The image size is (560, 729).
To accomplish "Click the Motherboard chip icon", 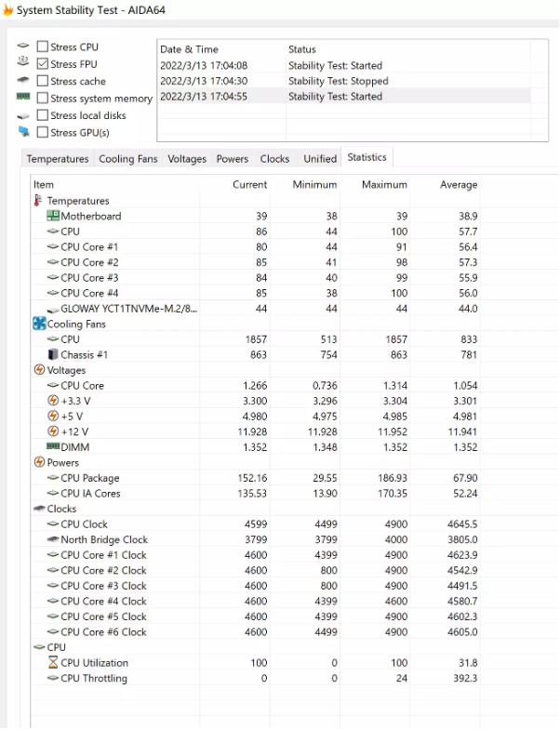I will click(53, 216).
